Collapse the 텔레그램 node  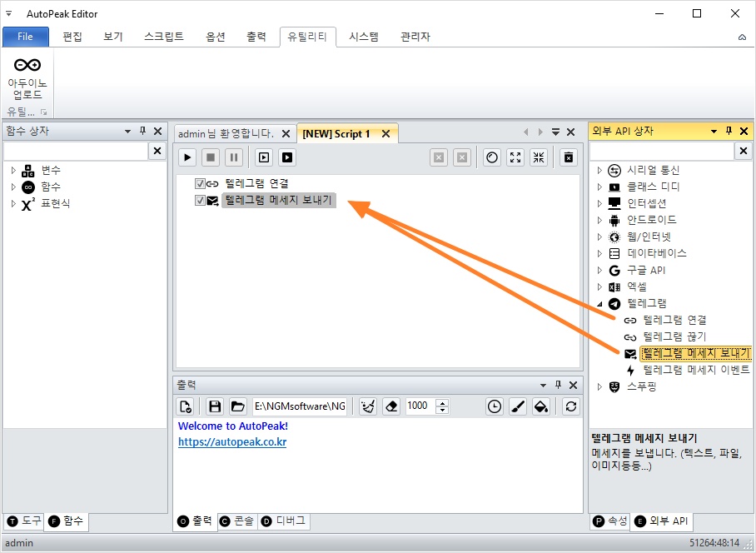click(x=599, y=303)
